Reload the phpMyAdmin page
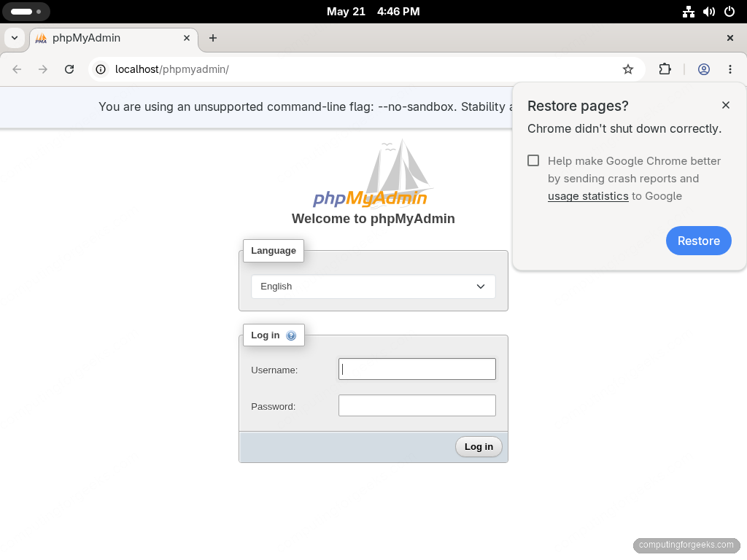747x560 pixels. pyautogui.click(x=69, y=69)
